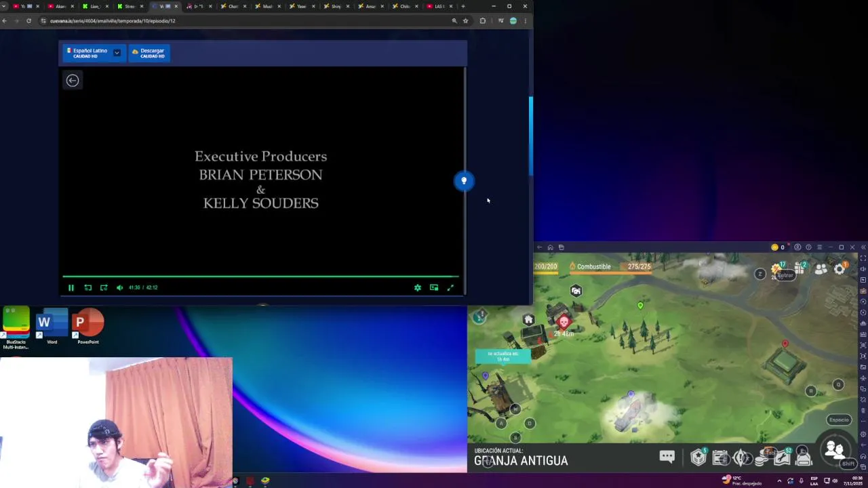Switch to the LAS browser tab
868x488 pixels.
click(439, 6)
